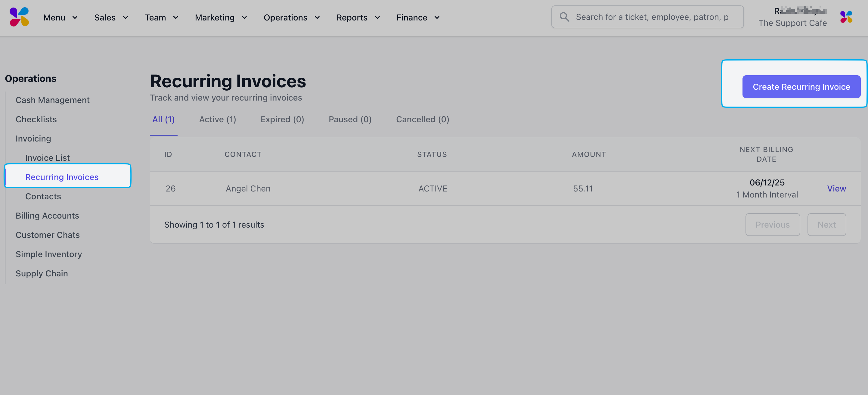Switch to the Active (1) tab
This screenshot has height=395, width=868.
tap(217, 119)
